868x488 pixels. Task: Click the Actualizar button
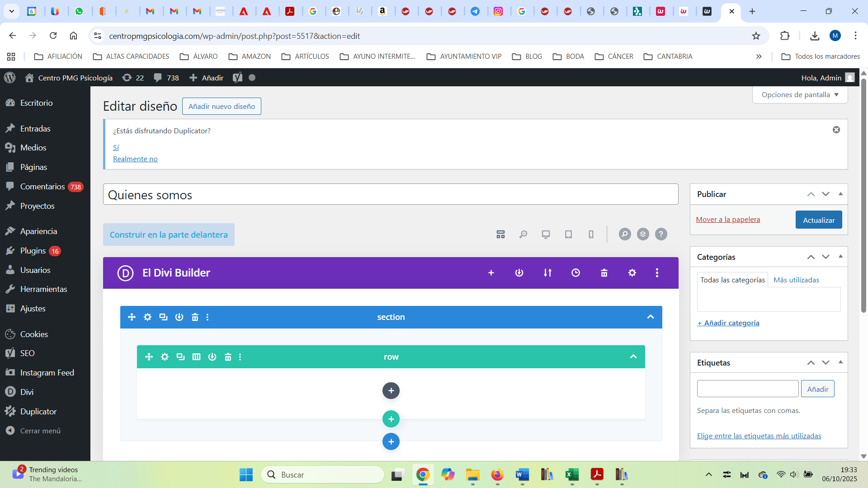coord(818,220)
